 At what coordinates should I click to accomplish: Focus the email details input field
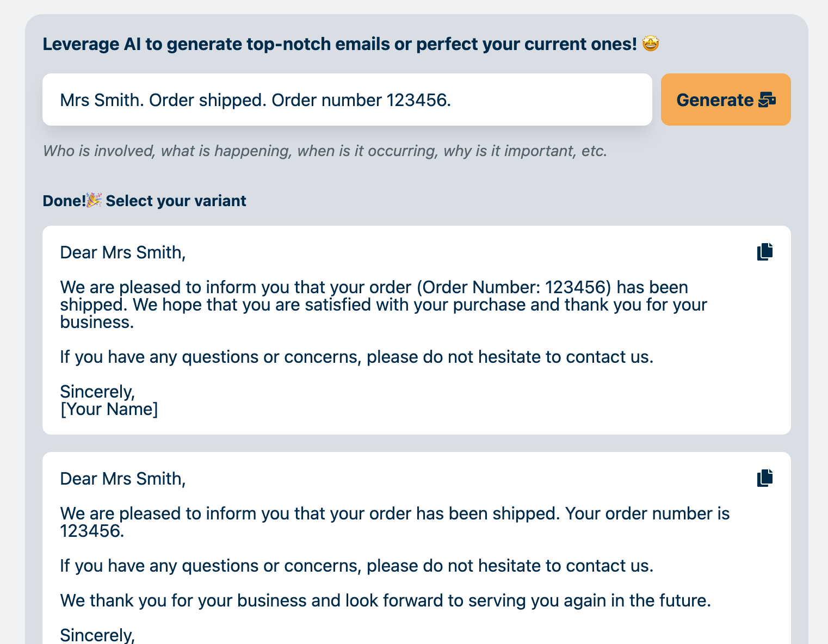coord(347,100)
